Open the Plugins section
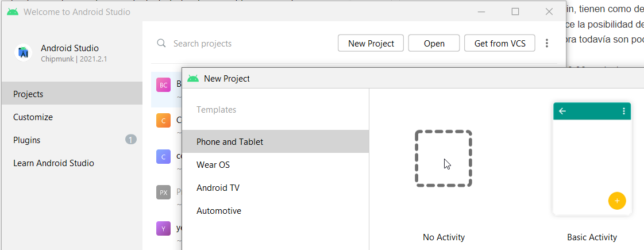Screen dimensions: 644x250 pyautogui.click(x=27, y=140)
